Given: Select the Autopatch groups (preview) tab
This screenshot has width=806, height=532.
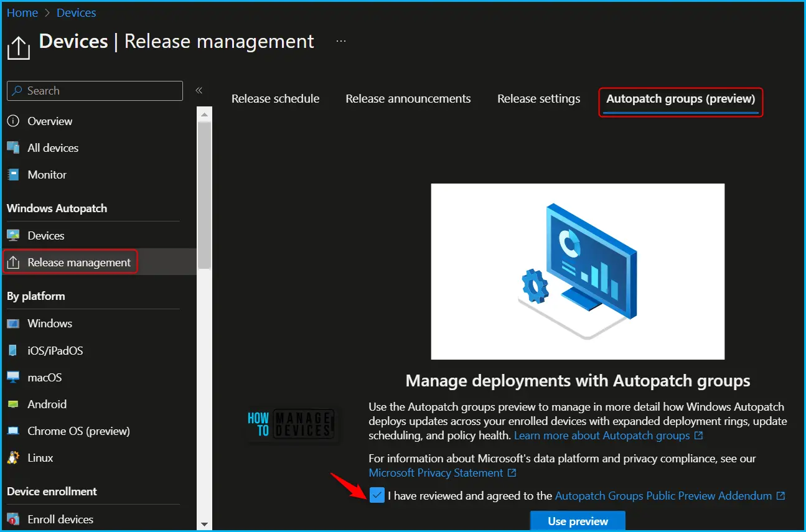Looking at the screenshot, I should coord(681,99).
